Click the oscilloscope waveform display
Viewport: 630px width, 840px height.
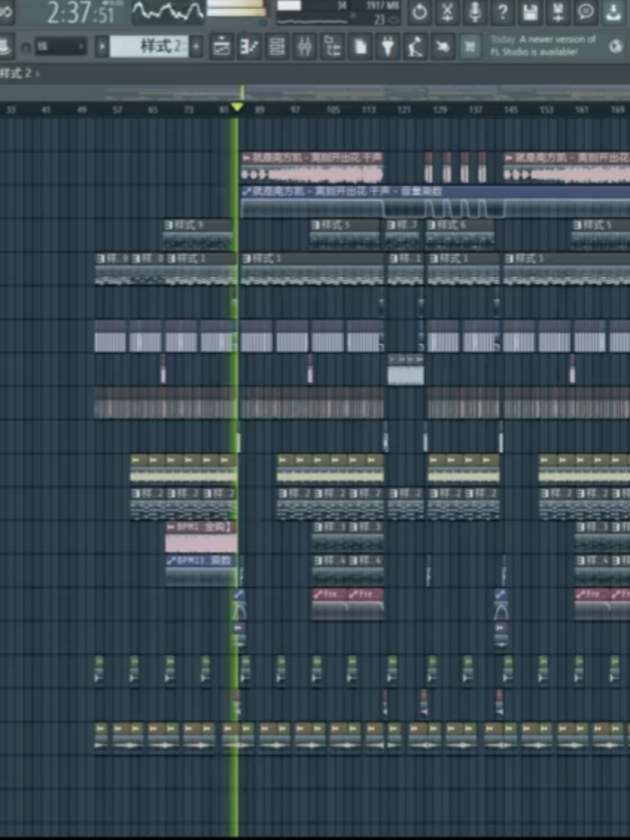[x=168, y=12]
